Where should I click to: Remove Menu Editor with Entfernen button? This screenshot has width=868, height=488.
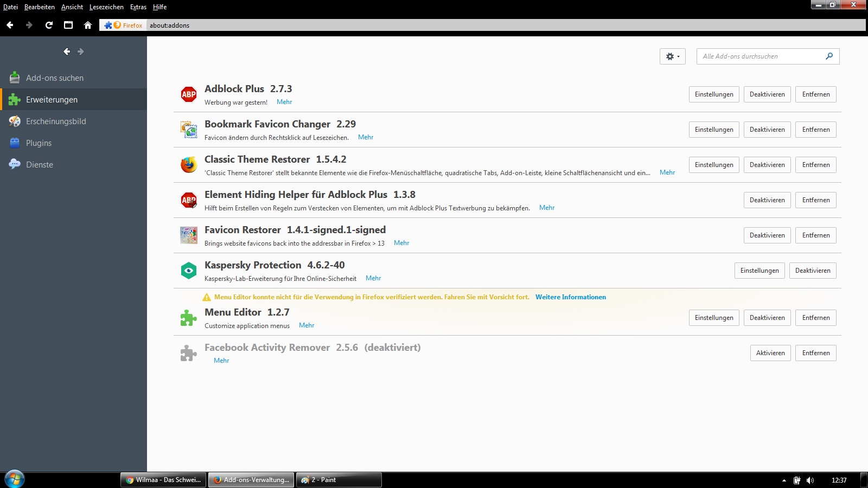tap(816, 318)
